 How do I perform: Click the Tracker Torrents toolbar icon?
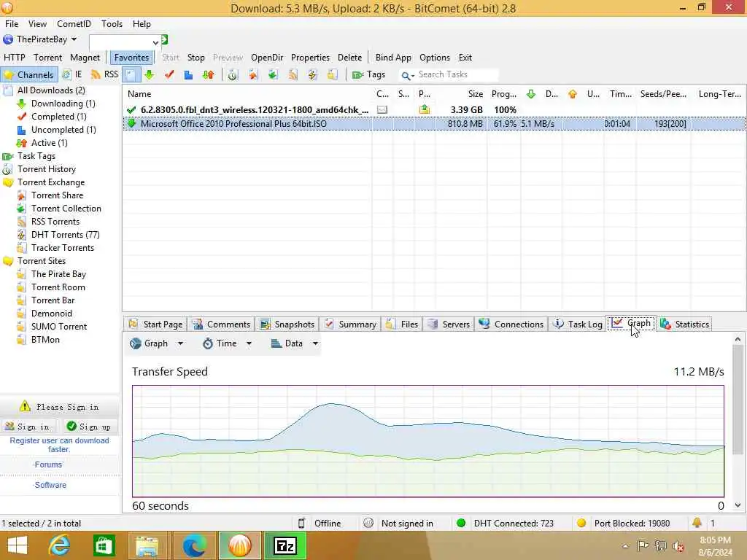pyautogui.click(x=333, y=75)
